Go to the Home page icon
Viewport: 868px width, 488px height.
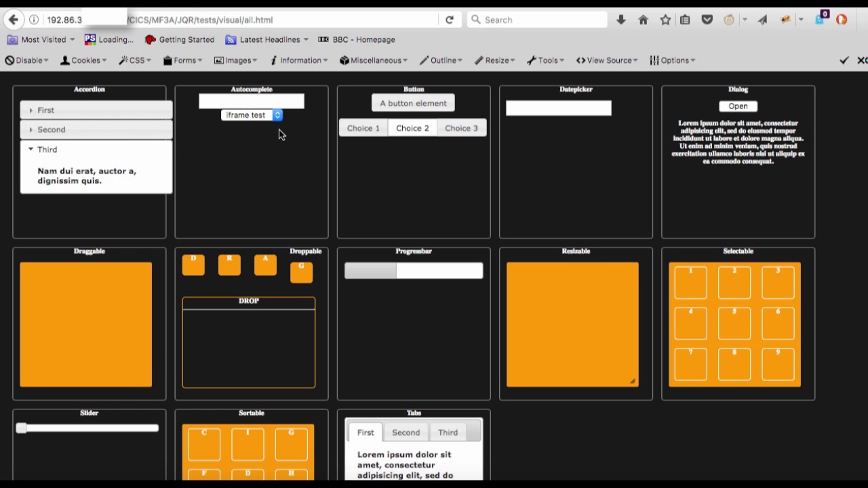[643, 20]
